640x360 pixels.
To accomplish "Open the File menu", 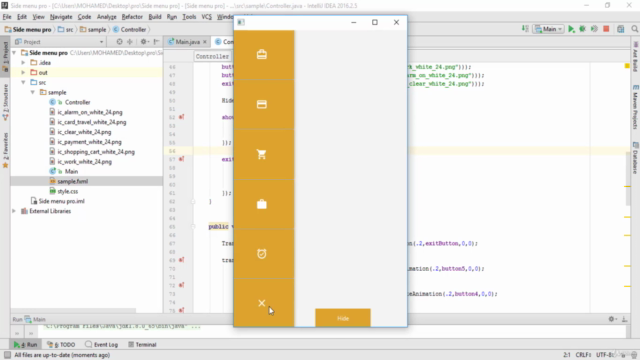I will [7, 17].
